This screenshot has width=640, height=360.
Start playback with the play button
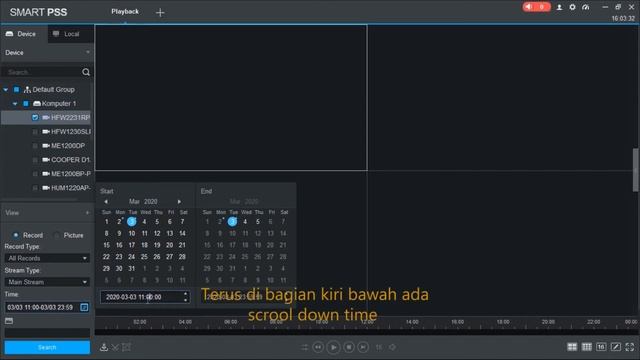tap(333, 347)
